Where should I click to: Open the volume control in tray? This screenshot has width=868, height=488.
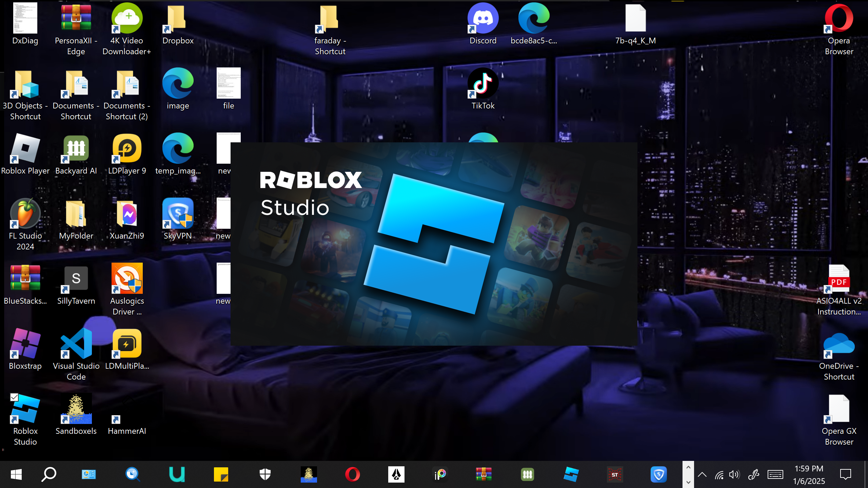pos(734,475)
